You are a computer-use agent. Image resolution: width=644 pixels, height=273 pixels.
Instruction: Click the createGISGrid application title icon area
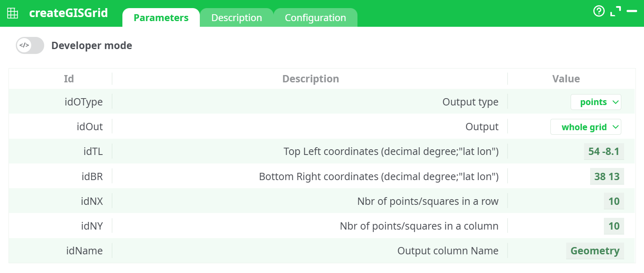point(13,13)
